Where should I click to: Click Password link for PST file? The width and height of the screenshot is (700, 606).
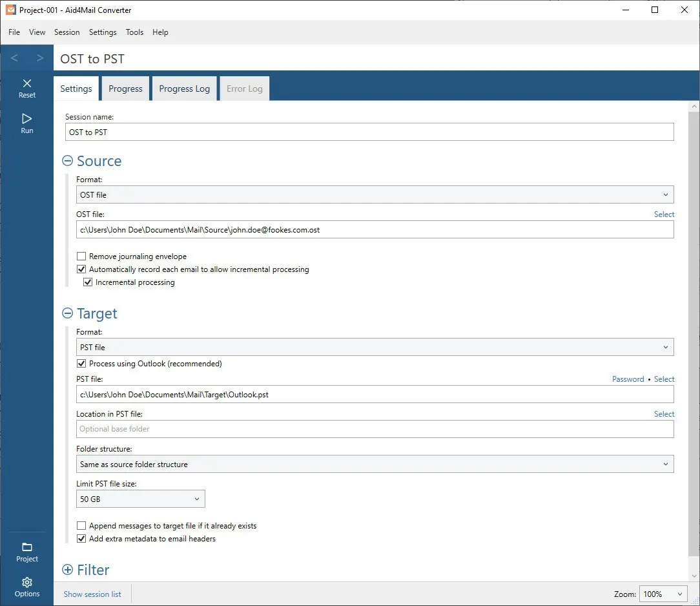click(x=628, y=379)
